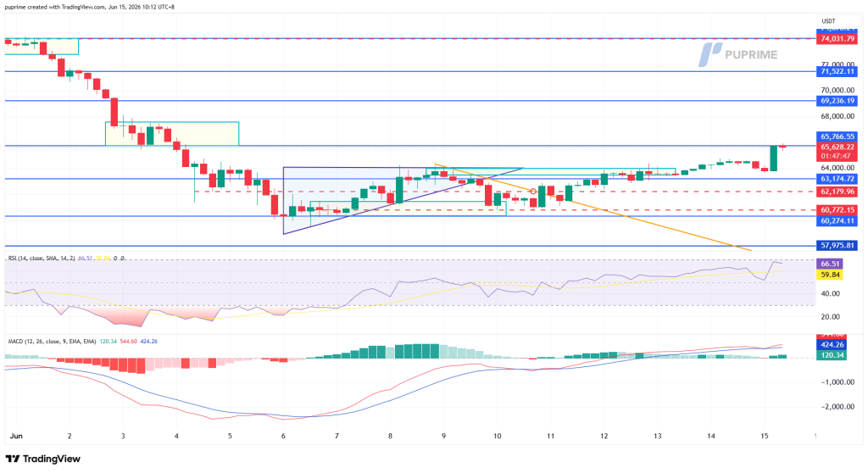
Task: Click the TradingView logo at chart bottom
Action: pos(42,459)
